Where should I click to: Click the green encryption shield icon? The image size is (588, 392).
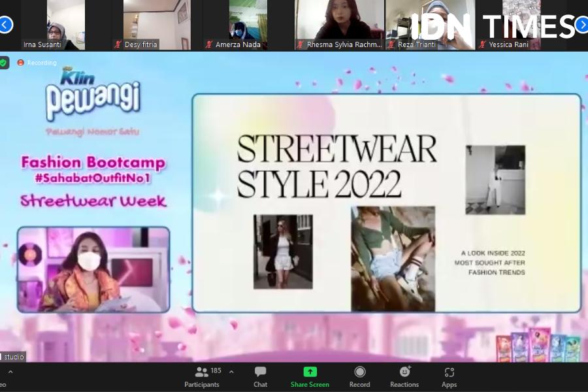[x=3, y=63]
